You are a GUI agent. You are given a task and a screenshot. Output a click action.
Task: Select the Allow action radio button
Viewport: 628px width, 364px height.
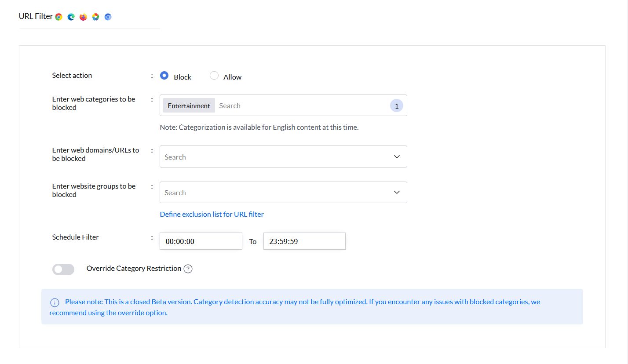(214, 76)
